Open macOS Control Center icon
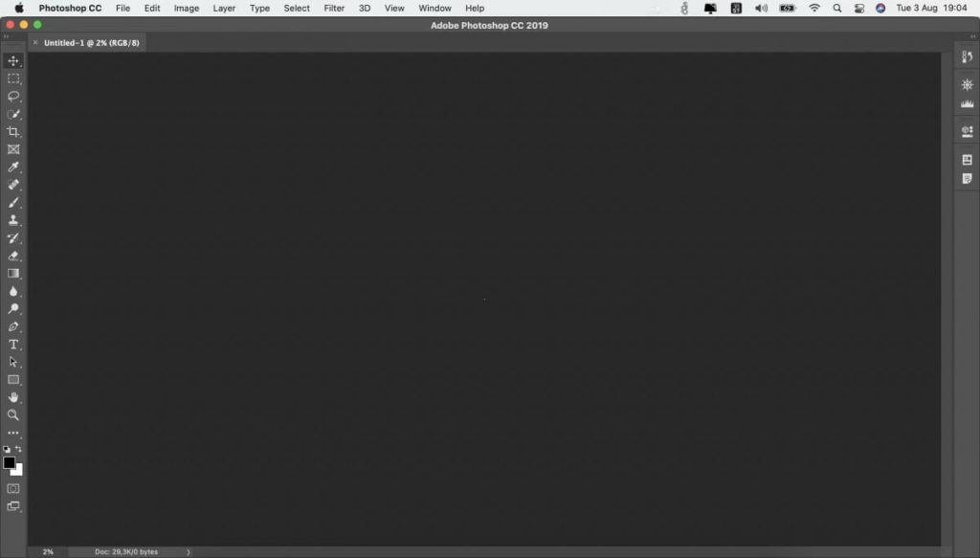Screen dimensions: 980x558 (858, 8)
